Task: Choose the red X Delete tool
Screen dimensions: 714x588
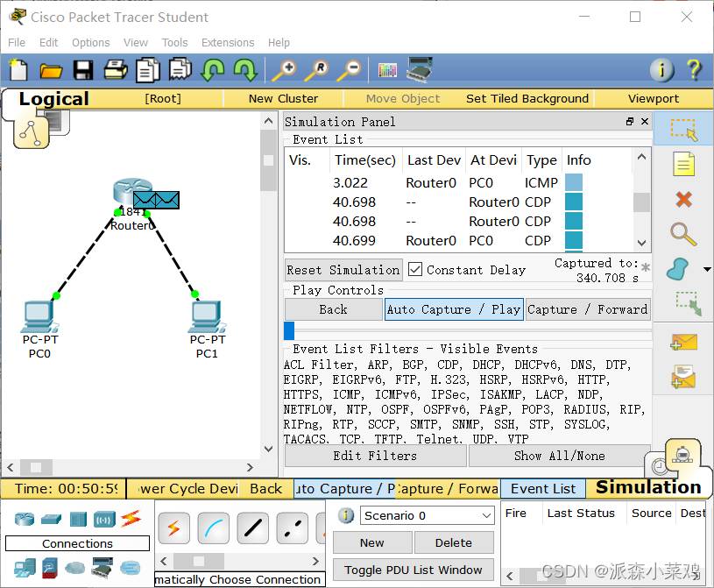Action: click(683, 200)
